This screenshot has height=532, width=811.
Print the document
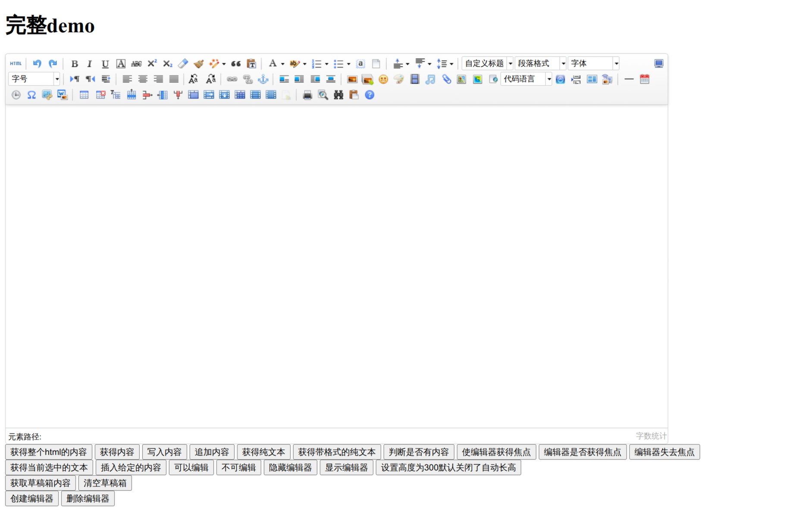click(x=307, y=95)
